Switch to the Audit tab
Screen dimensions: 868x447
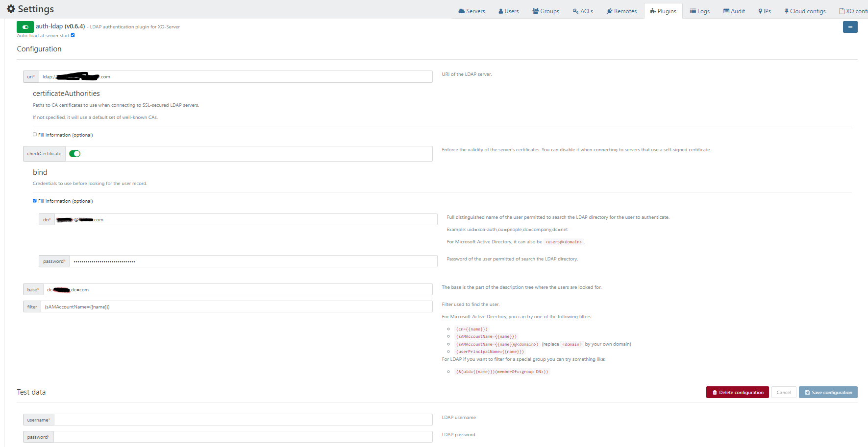pyautogui.click(x=734, y=11)
